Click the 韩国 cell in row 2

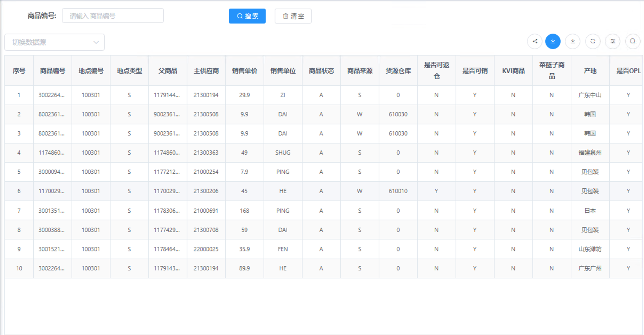pyautogui.click(x=590, y=114)
